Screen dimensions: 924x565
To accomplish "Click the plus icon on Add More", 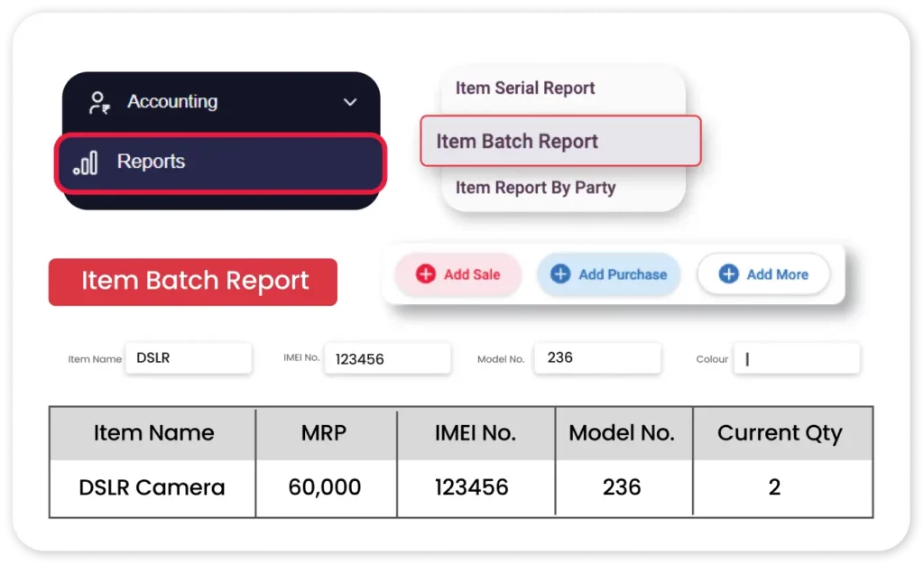I will [728, 274].
